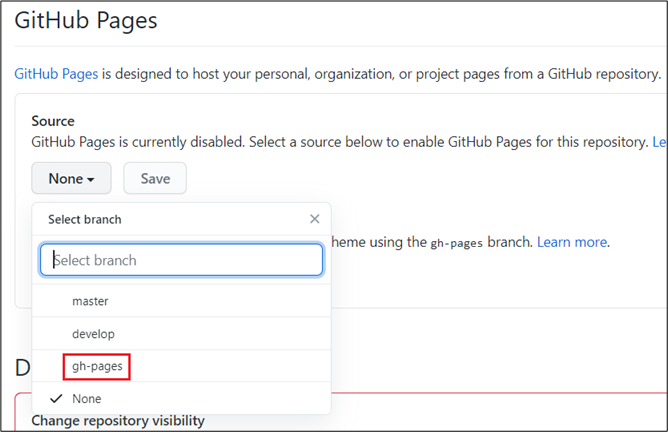
Task: Close the Select branch popup
Action: tap(314, 219)
